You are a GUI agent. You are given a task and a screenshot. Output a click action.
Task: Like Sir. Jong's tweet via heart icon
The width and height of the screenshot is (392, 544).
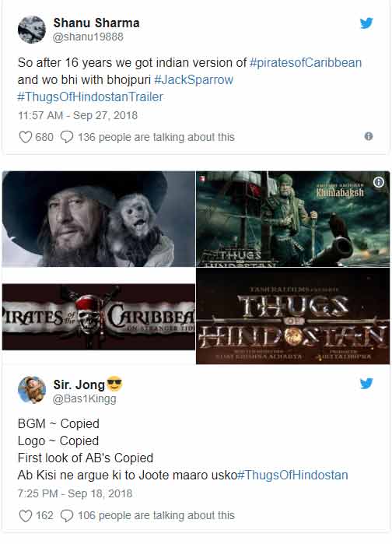point(26,515)
